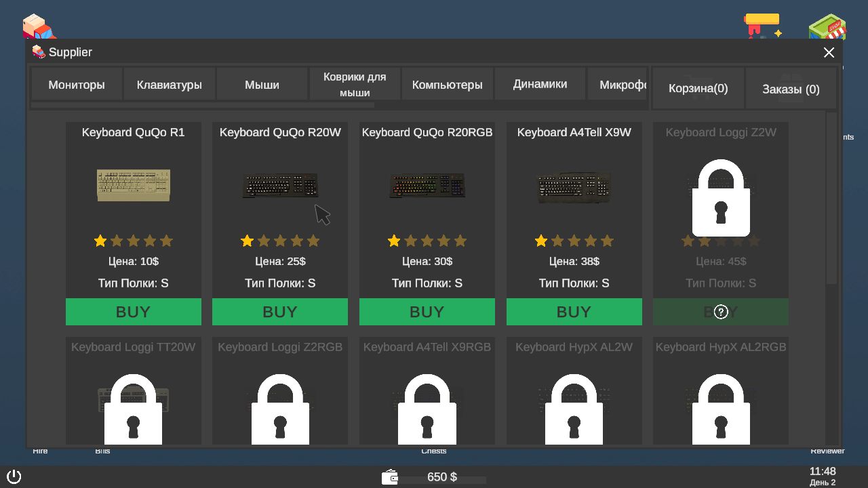Screen dimensions: 868x488
Task: Select the Keyboard QuQo R1 thumbnail image
Action: [x=133, y=184]
